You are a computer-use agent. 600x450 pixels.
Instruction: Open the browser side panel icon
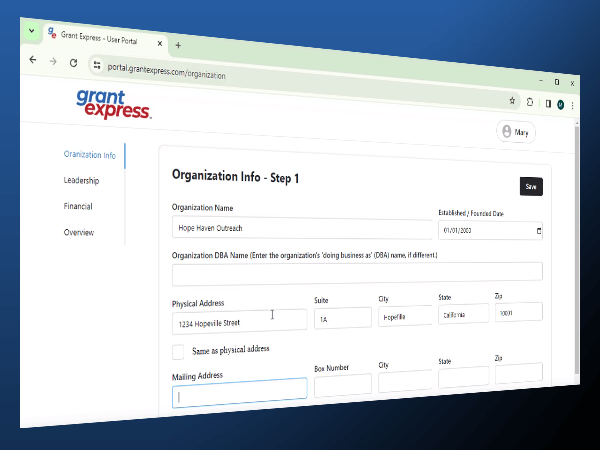[x=548, y=104]
